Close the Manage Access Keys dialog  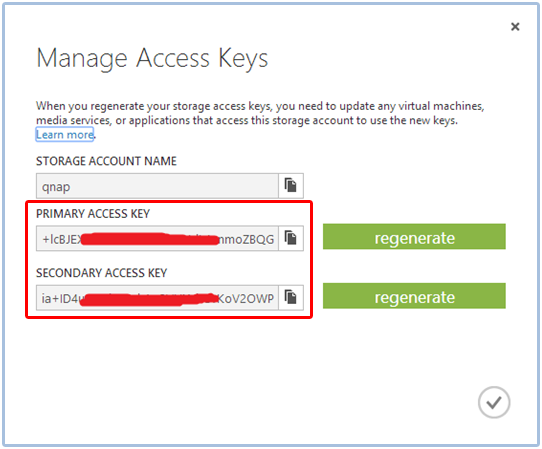pos(515,27)
